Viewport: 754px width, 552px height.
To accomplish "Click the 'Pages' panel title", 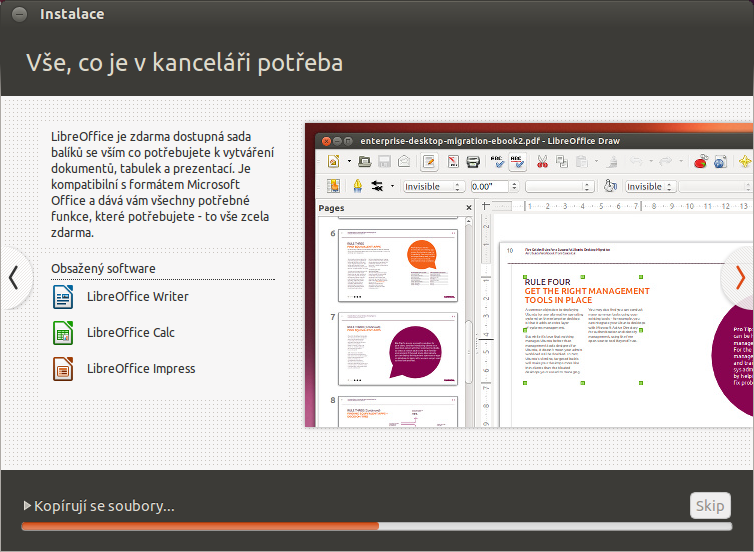I will (x=331, y=208).
